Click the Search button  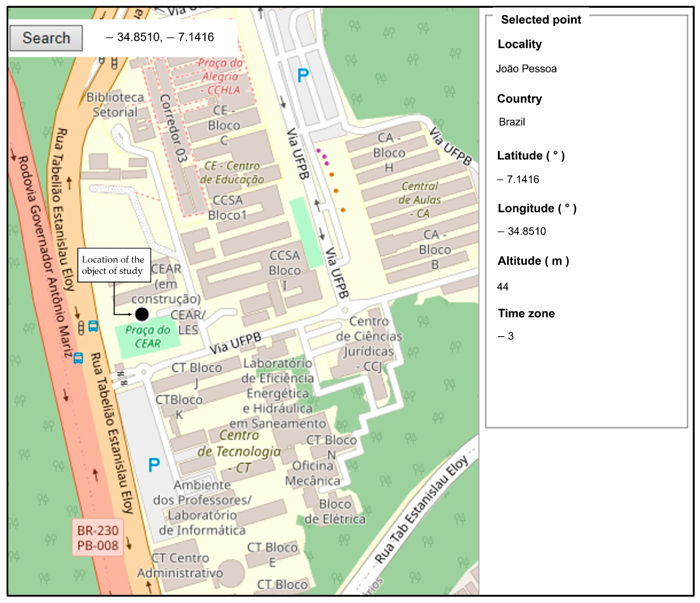coord(46,38)
